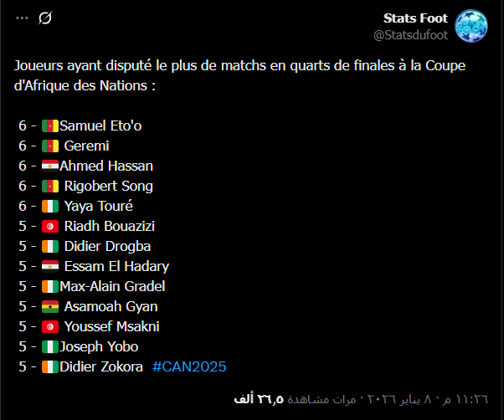This screenshot has width=504, height=420.
Task: Click the Ivory Coast flag beside Yaya Touré
Action: tap(50, 206)
